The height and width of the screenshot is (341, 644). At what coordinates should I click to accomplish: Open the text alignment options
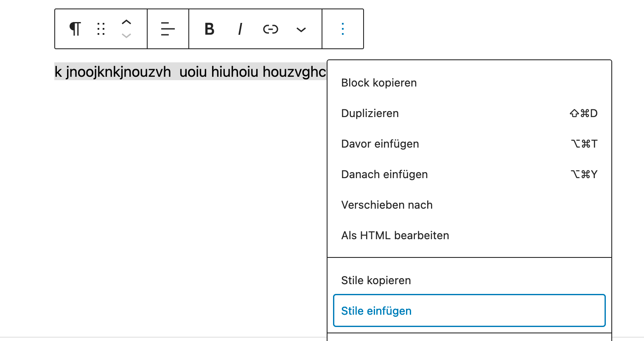[168, 29]
